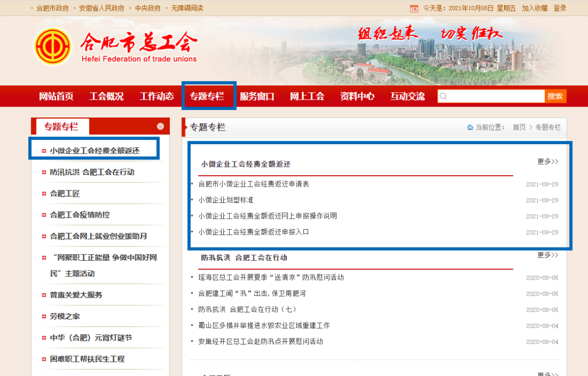Open the 安徽省人民政府 top link
Screen dimensions: 588x376
click(x=102, y=8)
